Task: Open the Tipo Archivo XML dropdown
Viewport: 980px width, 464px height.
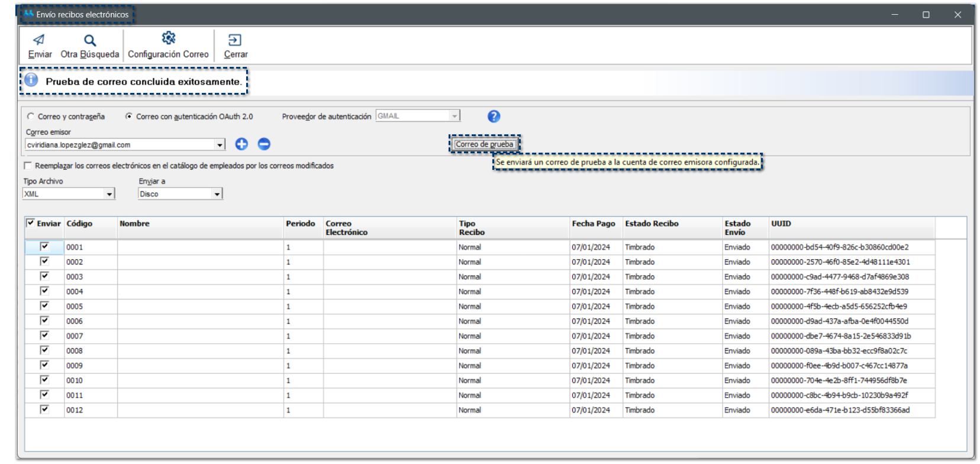Action: 109,194
